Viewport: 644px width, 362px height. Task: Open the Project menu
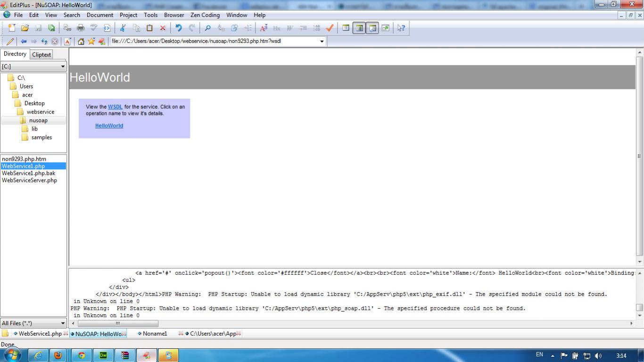click(128, 15)
